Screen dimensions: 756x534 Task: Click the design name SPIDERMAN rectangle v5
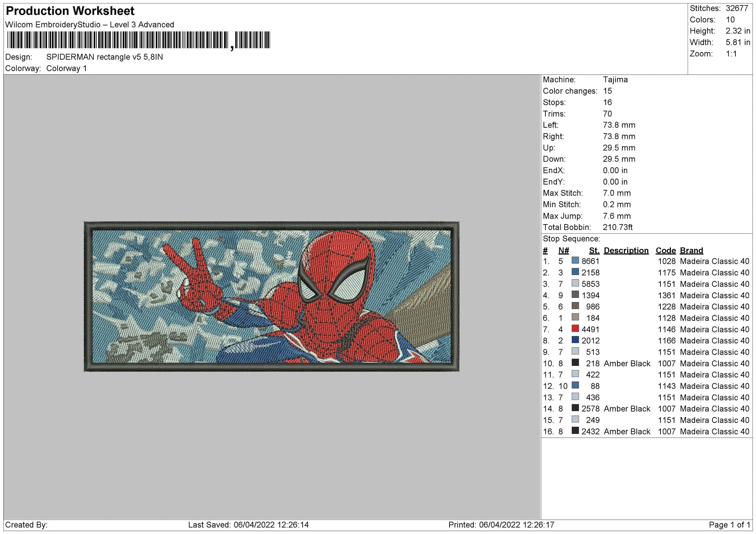click(x=105, y=57)
